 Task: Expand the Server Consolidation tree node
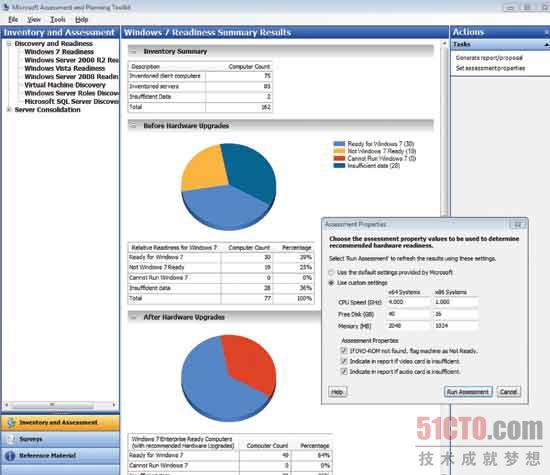click(x=9, y=109)
